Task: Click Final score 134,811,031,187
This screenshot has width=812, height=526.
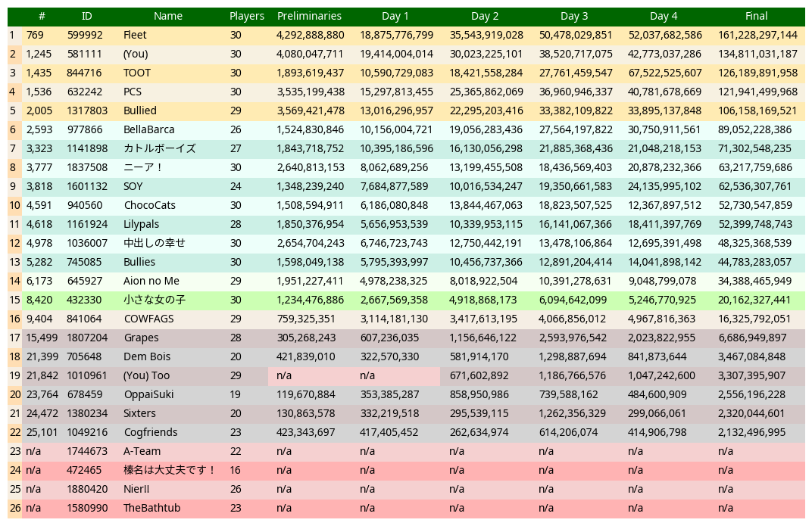Action: click(x=757, y=54)
